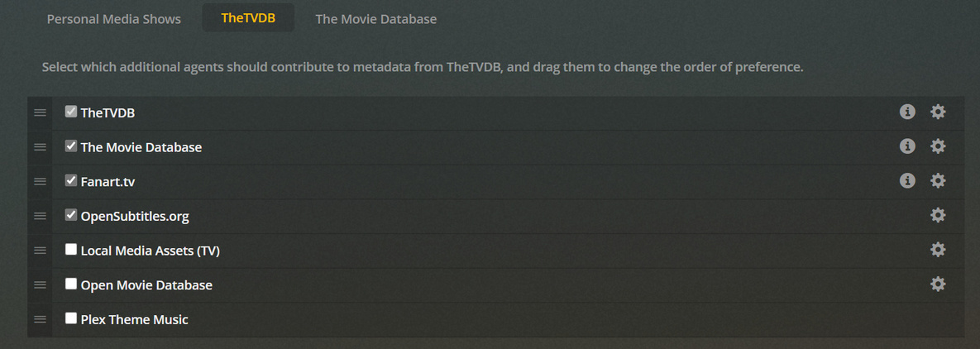Show info for The Movie Database agent

[x=907, y=146]
